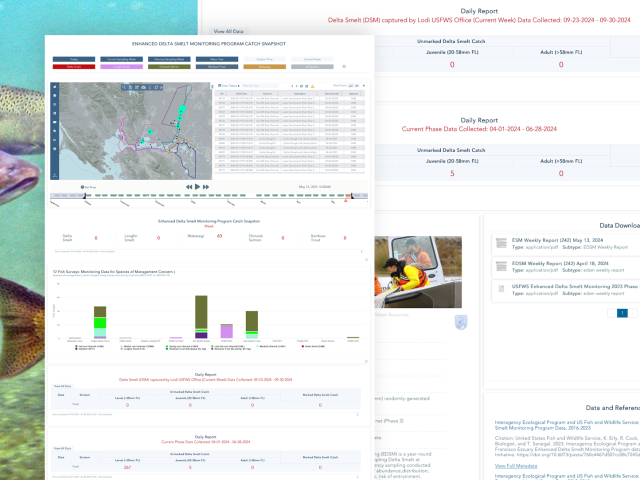Click the orange triangle marker on the timeline
The width and height of the screenshot is (640, 480).
[346, 200]
